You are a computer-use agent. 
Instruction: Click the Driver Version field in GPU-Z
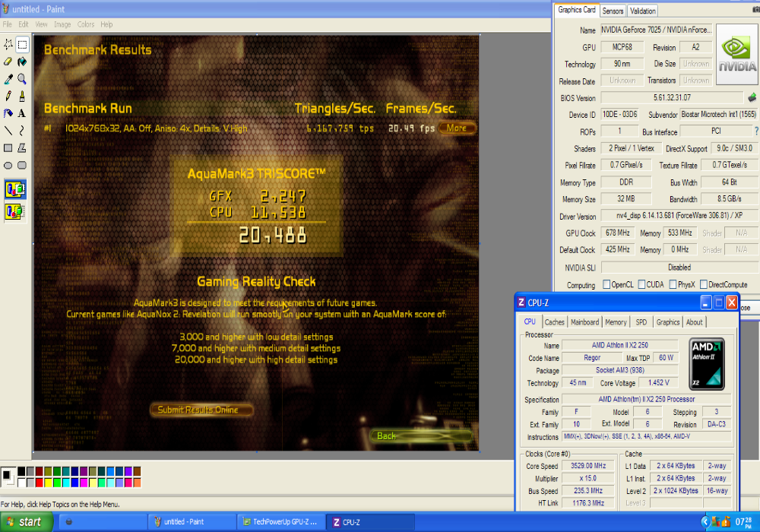(679, 216)
